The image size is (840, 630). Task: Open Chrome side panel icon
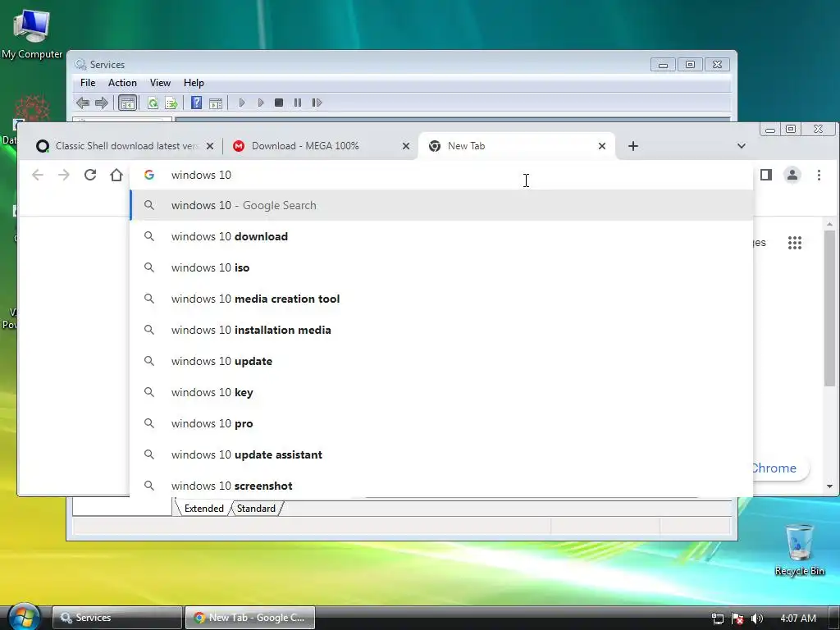click(766, 175)
